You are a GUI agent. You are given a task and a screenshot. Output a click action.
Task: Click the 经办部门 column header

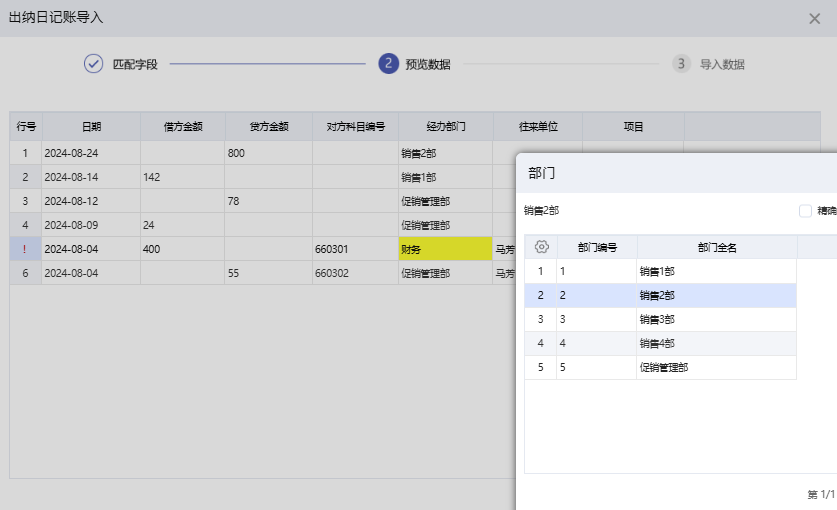tap(445, 127)
